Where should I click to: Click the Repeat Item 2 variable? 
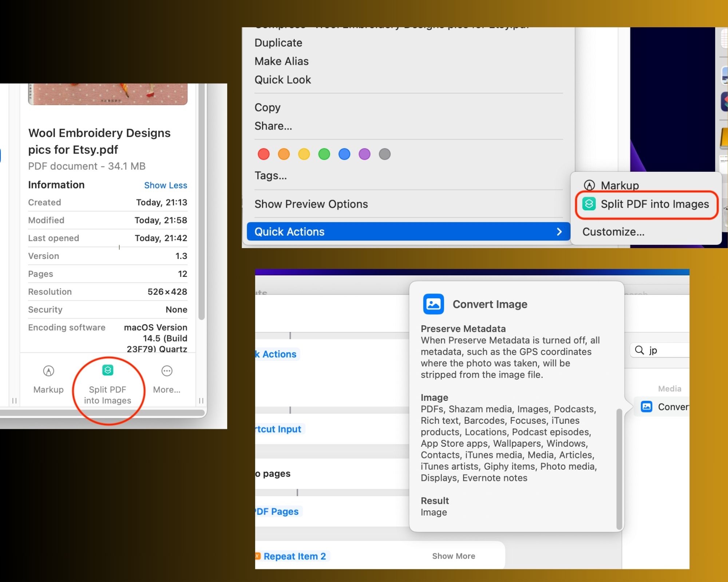pyautogui.click(x=294, y=556)
